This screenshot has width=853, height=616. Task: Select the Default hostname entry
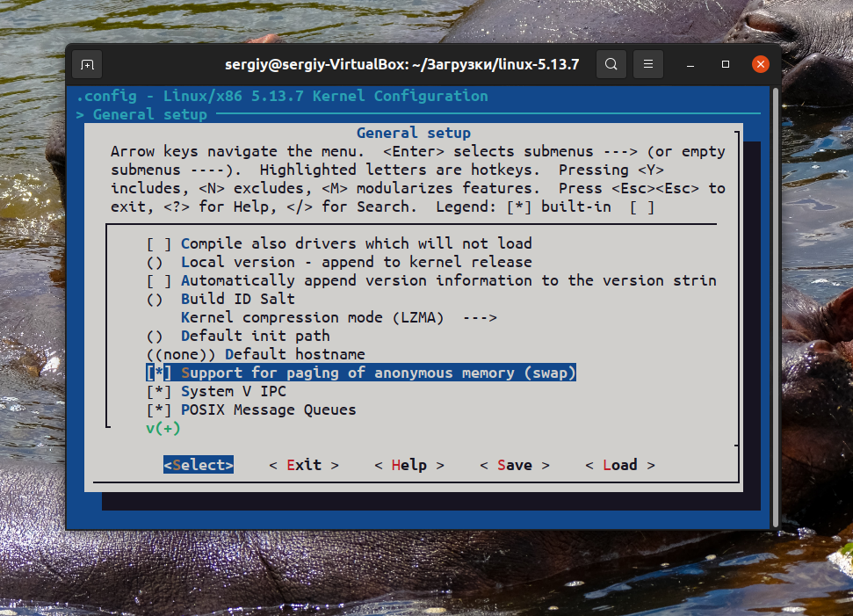pos(256,354)
